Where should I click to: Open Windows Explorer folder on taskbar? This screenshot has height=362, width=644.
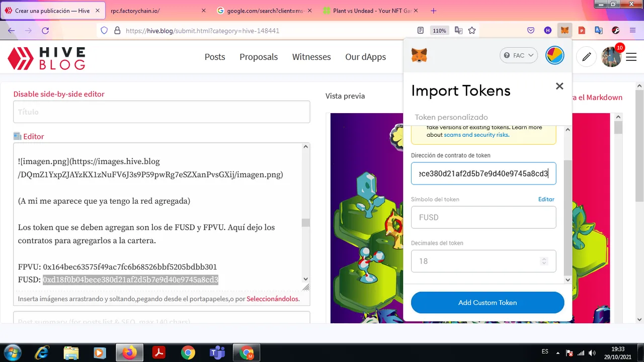click(71, 352)
